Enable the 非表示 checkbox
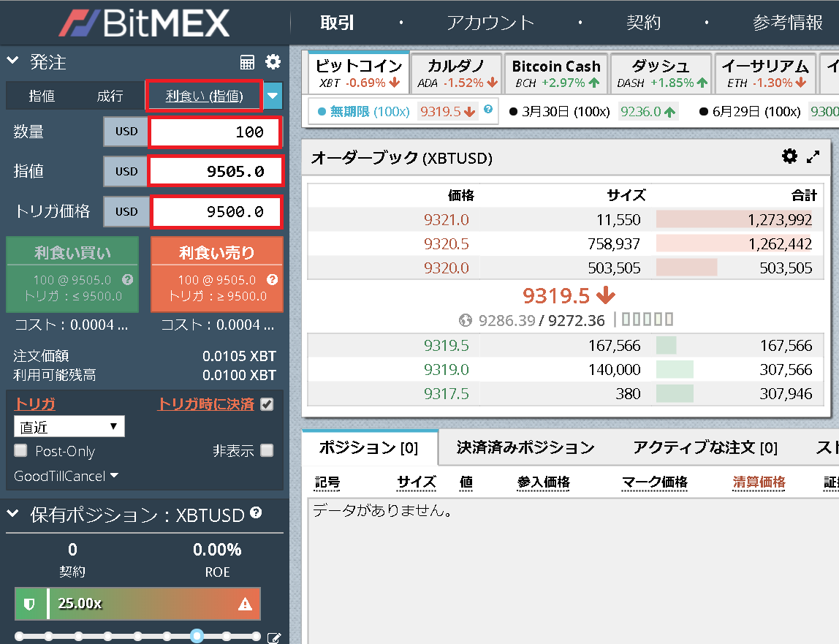Viewport: 839px width, 644px height. coord(267,451)
